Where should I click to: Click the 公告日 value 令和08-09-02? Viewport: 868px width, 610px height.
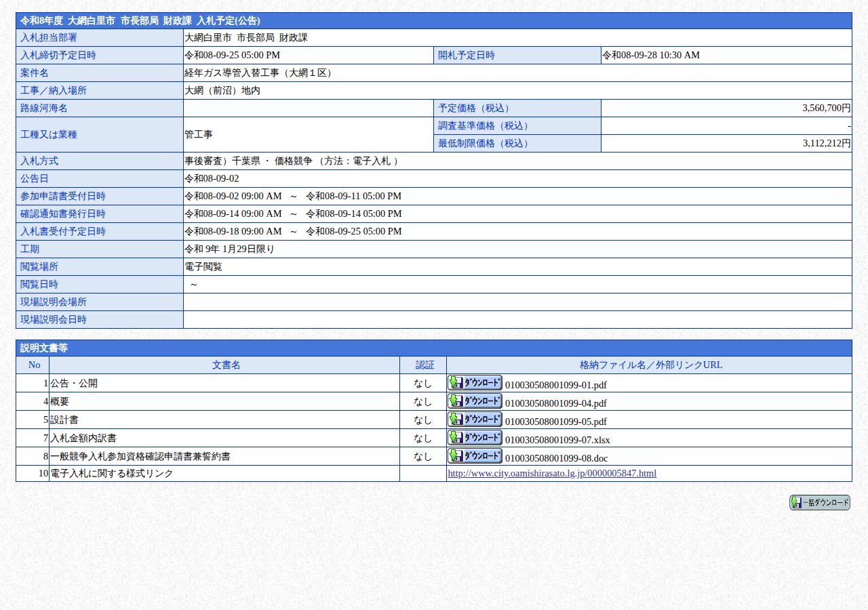212,178
